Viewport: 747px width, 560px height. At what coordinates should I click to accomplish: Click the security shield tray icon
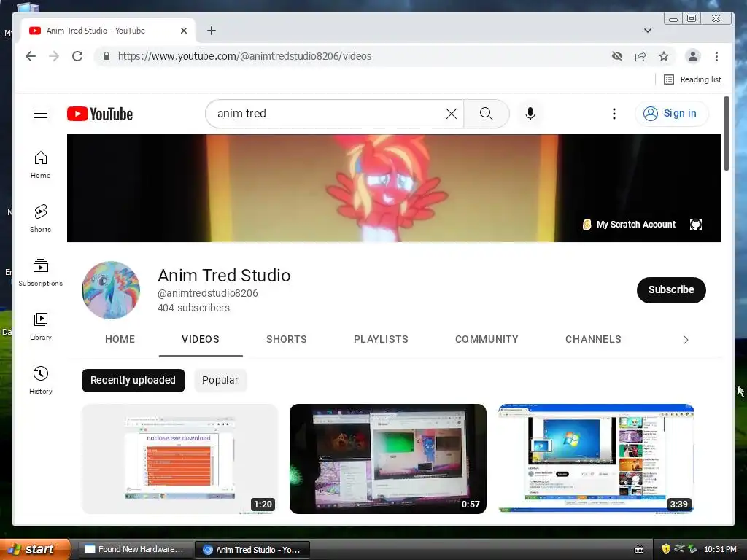tap(665, 549)
